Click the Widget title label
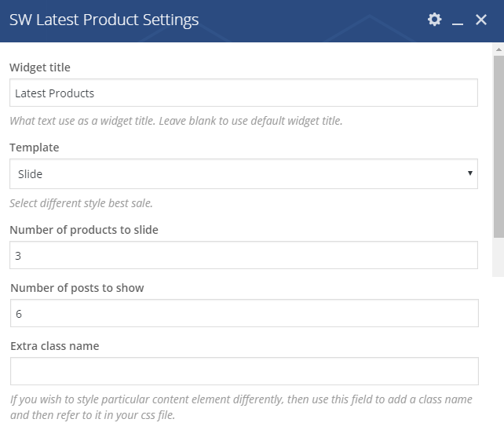 pos(40,67)
